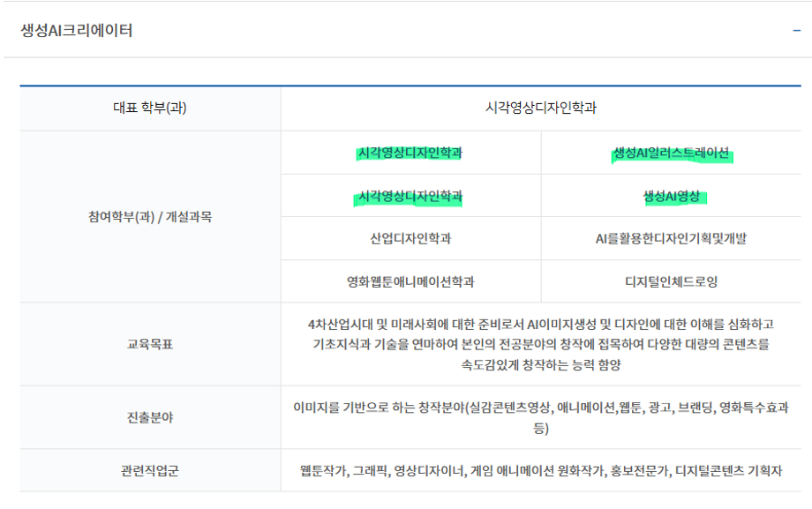The height and width of the screenshot is (509, 812).
Task: Select the 영화웹툰애니메이션학과 department cell
Action: click(x=410, y=282)
